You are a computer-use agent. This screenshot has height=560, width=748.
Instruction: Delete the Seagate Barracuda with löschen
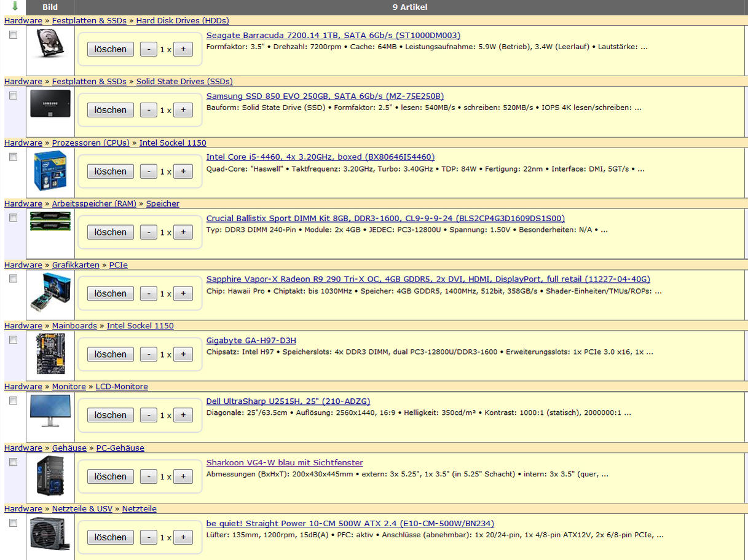pyautogui.click(x=111, y=49)
